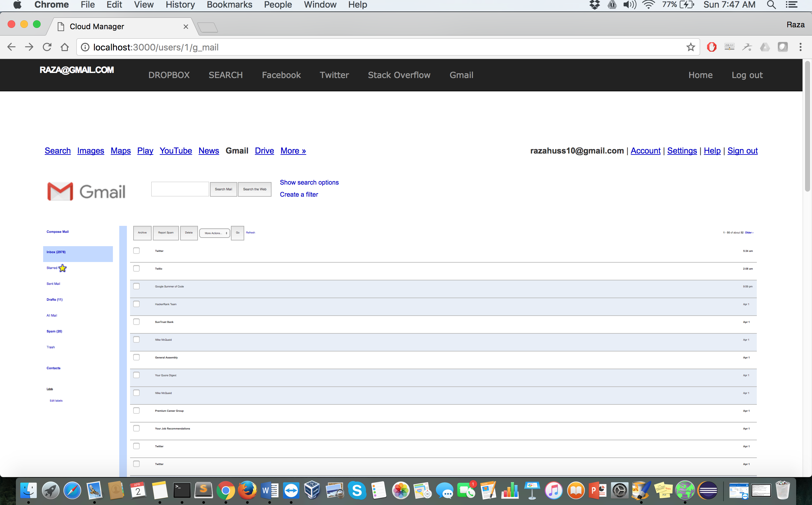Open Skype from the dock
This screenshot has width=812, height=505.
pyautogui.click(x=357, y=491)
